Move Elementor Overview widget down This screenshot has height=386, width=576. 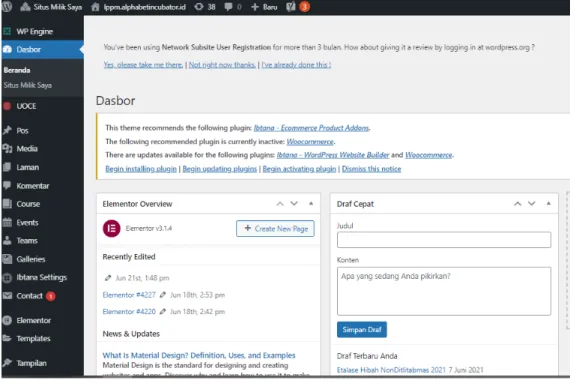(294, 204)
